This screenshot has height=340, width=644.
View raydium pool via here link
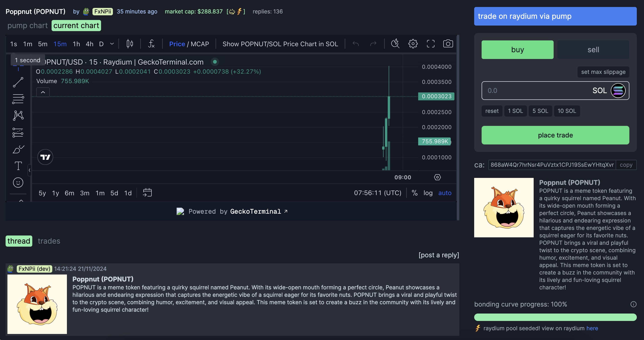click(x=592, y=328)
